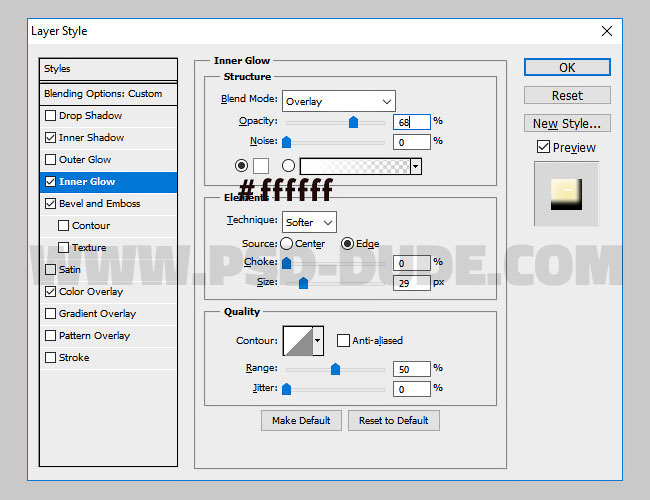Enable the Anti-aliased checkbox
Viewport: 650px width, 500px height.
point(343,340)
